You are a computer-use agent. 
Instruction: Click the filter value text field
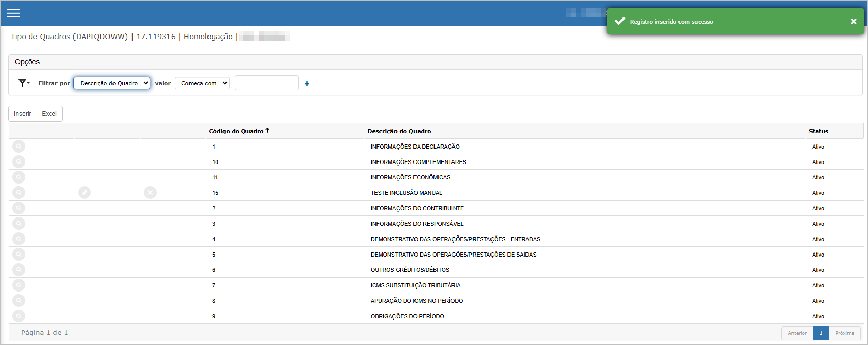266,83
